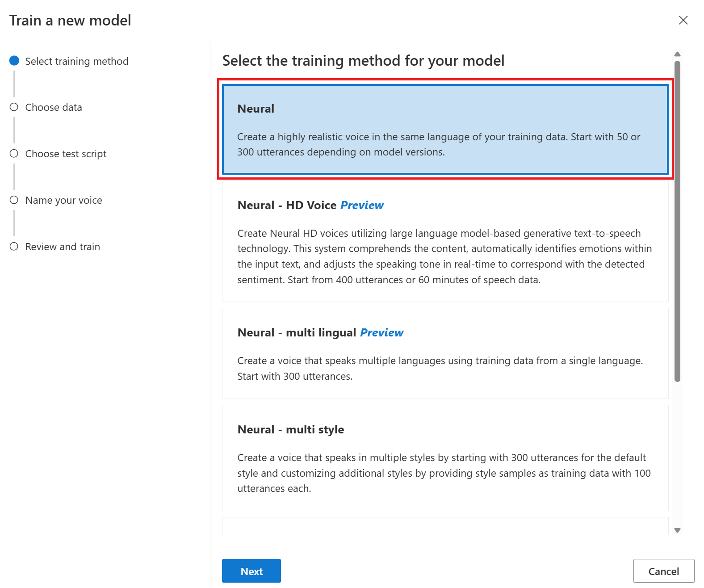
Task: Click the Choose data step circle
Action: [x=14, y=107]
